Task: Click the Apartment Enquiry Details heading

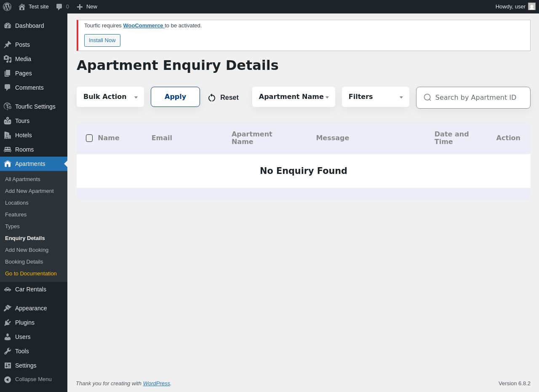Action: point(177,65)
